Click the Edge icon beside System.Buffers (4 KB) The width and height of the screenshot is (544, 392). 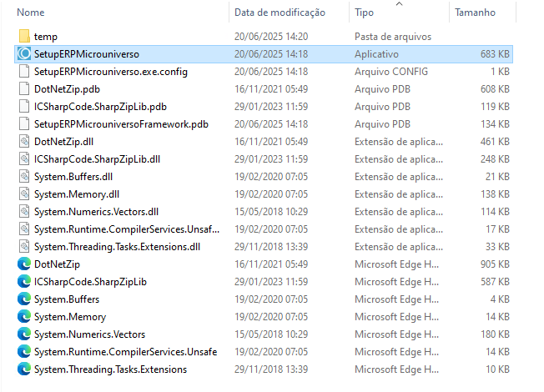pos(24,299)
